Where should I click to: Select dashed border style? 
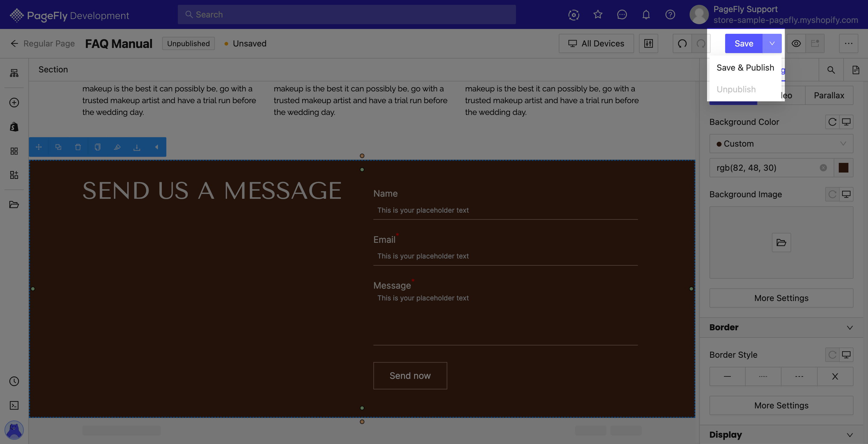[x=799, y=376]
